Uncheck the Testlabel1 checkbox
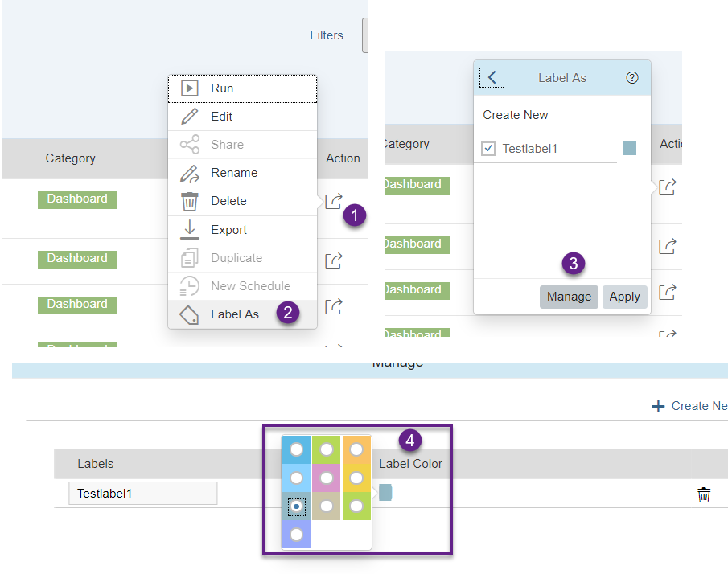 pyautogui.click(x=488, y=149)
